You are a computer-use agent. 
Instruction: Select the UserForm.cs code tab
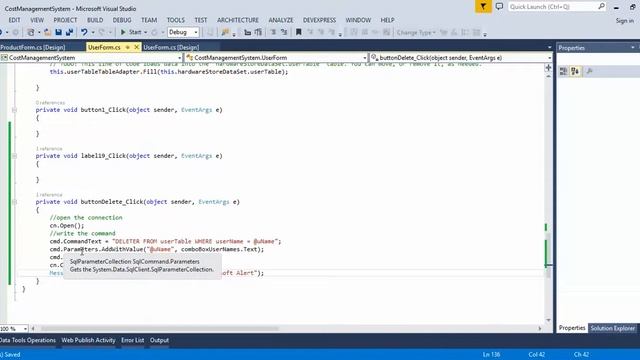(104, 47)
